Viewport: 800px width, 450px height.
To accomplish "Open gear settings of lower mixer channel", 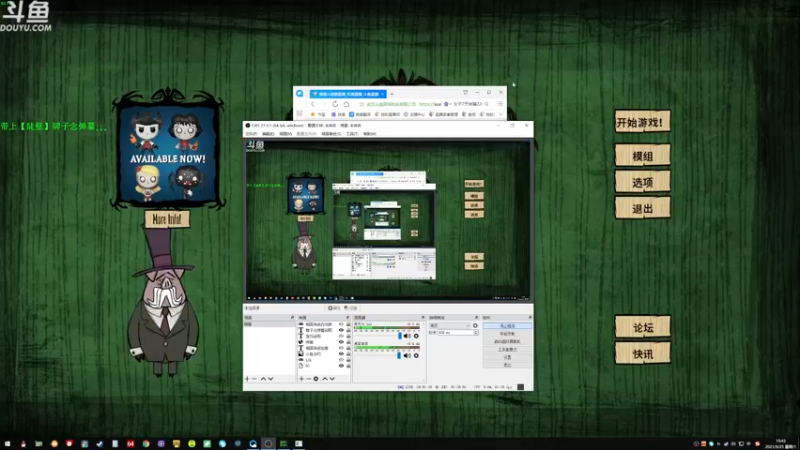I will pyautogui.click(x=416, y=356).
